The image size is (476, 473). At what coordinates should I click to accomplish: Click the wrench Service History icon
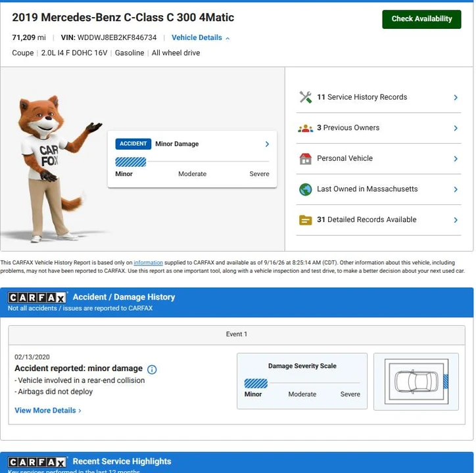click(x=306, y=97)
